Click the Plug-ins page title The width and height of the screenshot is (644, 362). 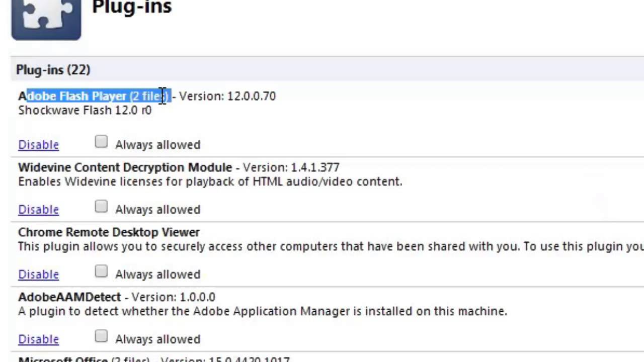tap(132, 7)
